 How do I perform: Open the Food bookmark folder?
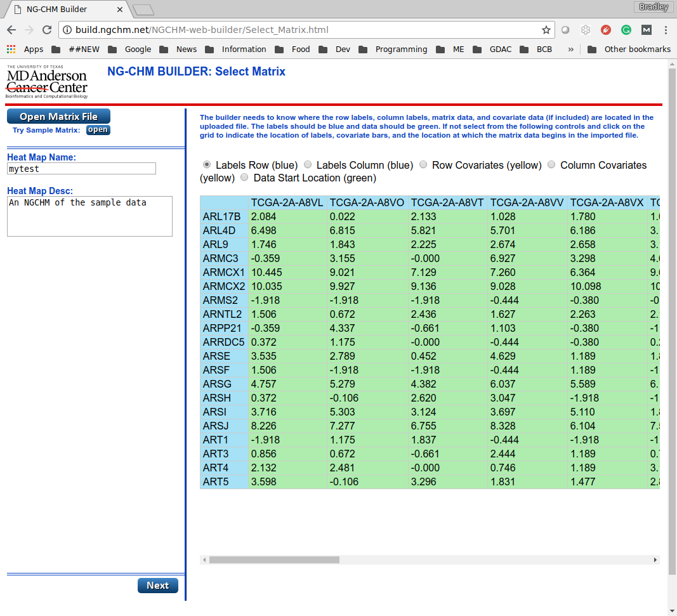pyautogui.click(x=292, y=49)
